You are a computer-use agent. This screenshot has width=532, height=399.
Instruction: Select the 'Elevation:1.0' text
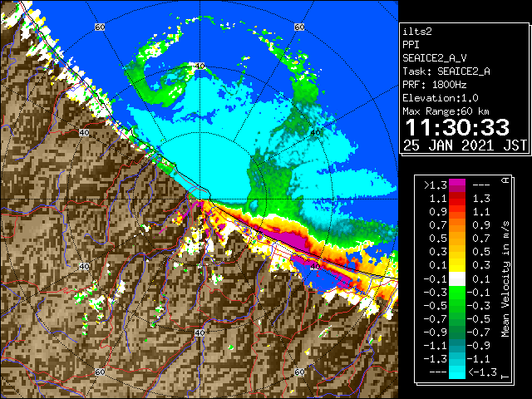[441, 98]
